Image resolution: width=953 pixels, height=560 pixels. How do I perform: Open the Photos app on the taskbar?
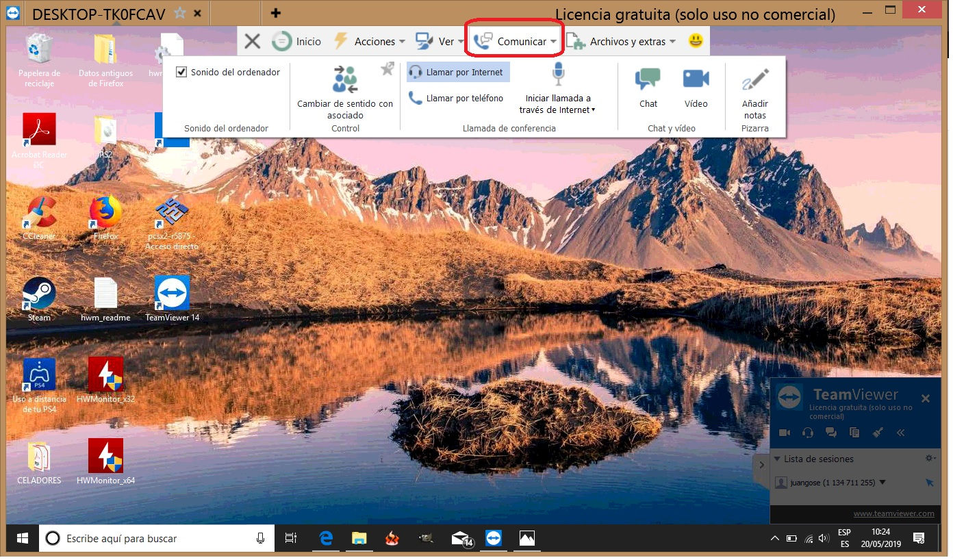[x=526, y=539]
